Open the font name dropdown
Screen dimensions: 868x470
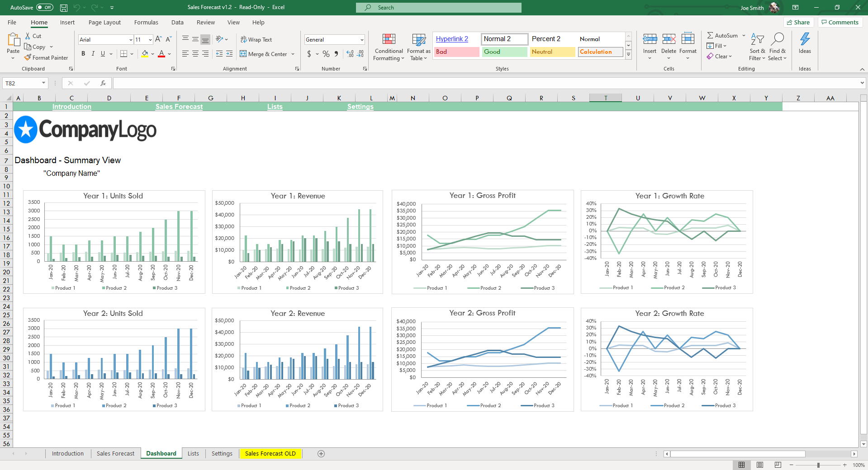(130, 40)
